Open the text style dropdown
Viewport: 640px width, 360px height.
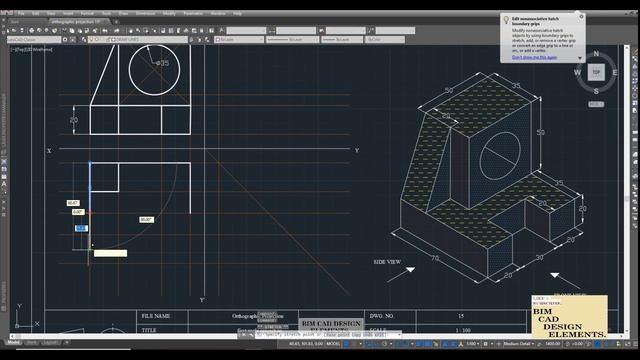246,31
